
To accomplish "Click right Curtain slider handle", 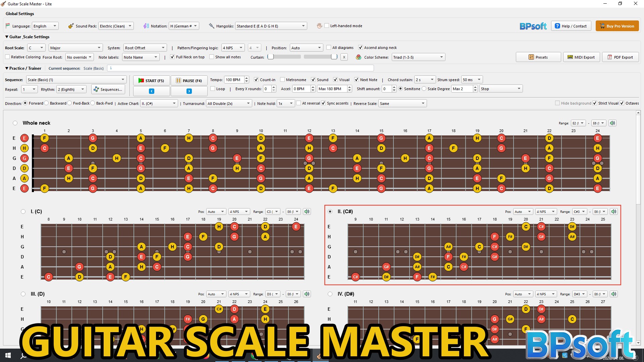I will 334,57.
